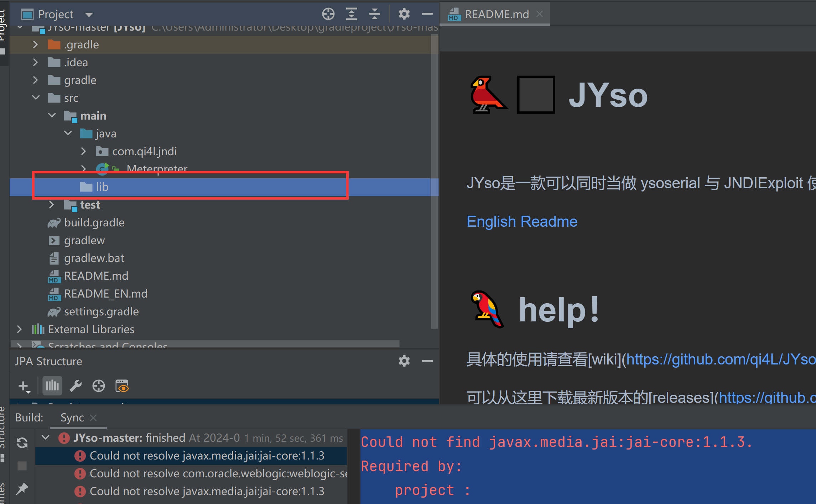Click the stop square icon in Build panel
This screenshot has height=504, width=816.
point(22,466)
